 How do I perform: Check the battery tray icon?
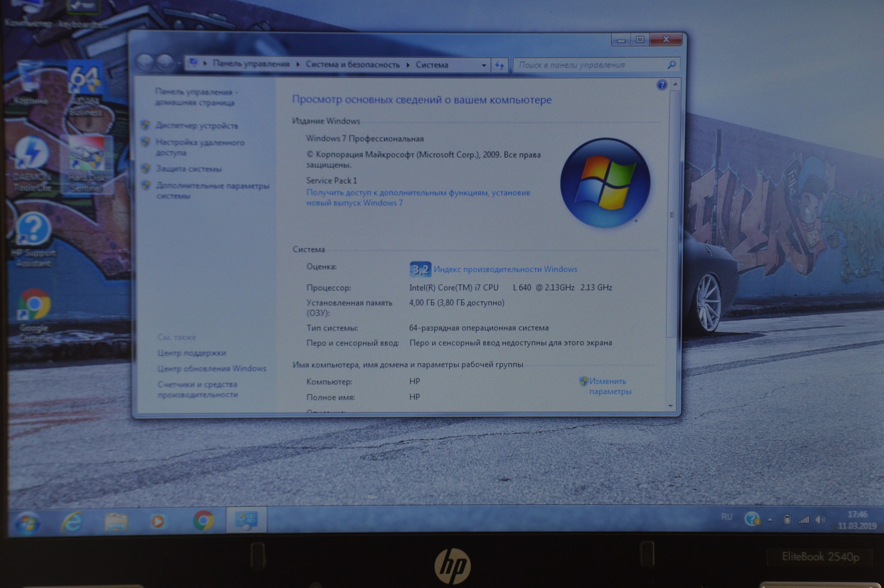click(787, 519)
